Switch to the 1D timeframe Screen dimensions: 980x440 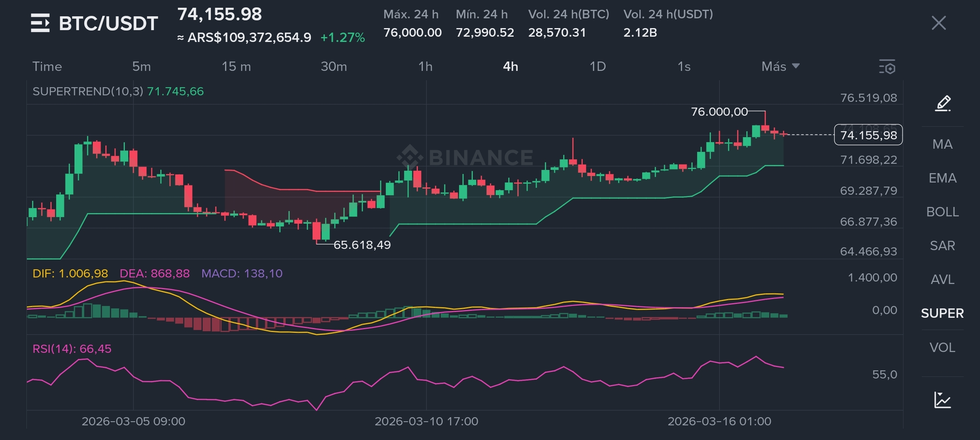pyautogui.click(x=597, y=66)
